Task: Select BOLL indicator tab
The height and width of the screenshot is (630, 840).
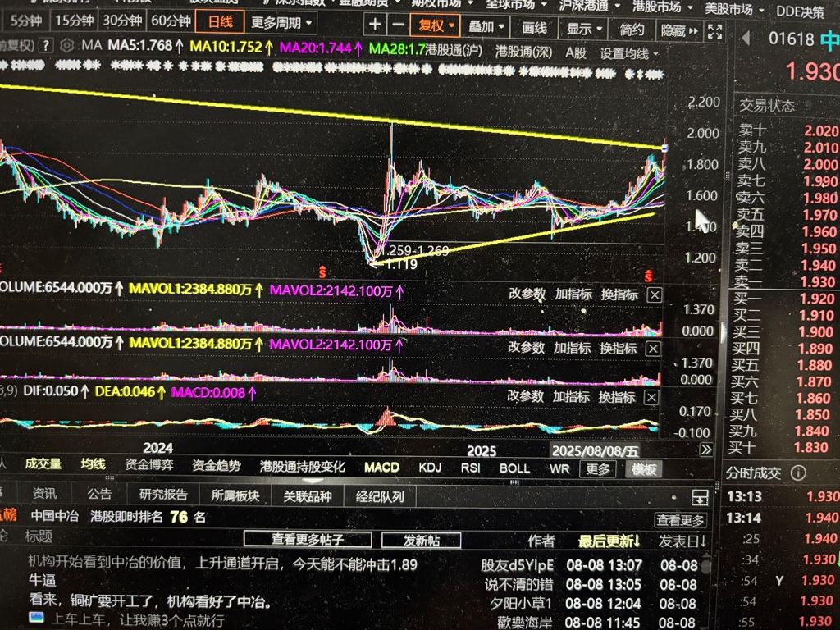Action: (514, 468)
